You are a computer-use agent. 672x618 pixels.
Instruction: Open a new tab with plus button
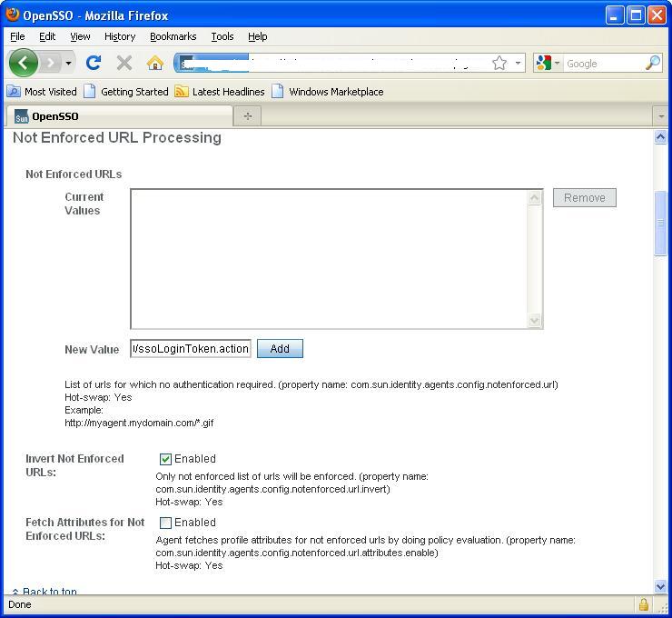[248, 116]
